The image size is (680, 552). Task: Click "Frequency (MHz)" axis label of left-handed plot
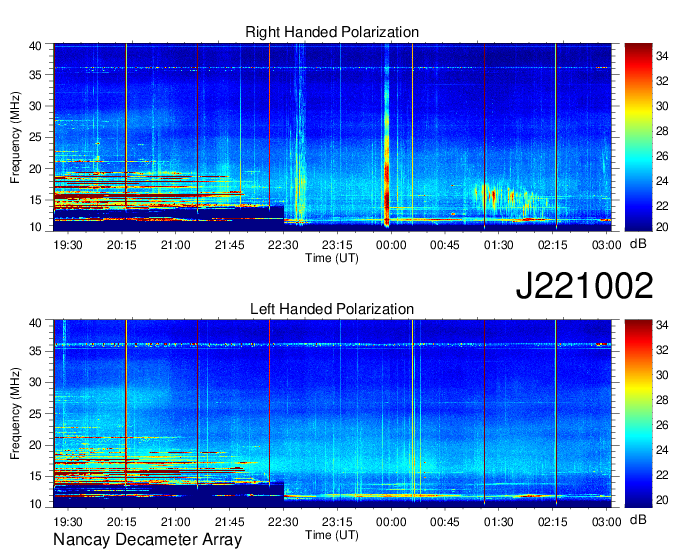click(x=15, y=414)
